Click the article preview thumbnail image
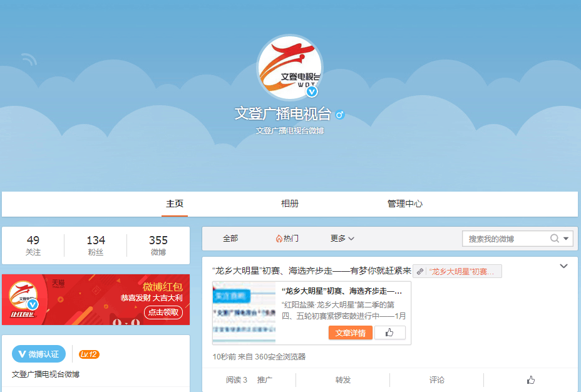Viewport: 581px width, 392px height. pos(244,312)
